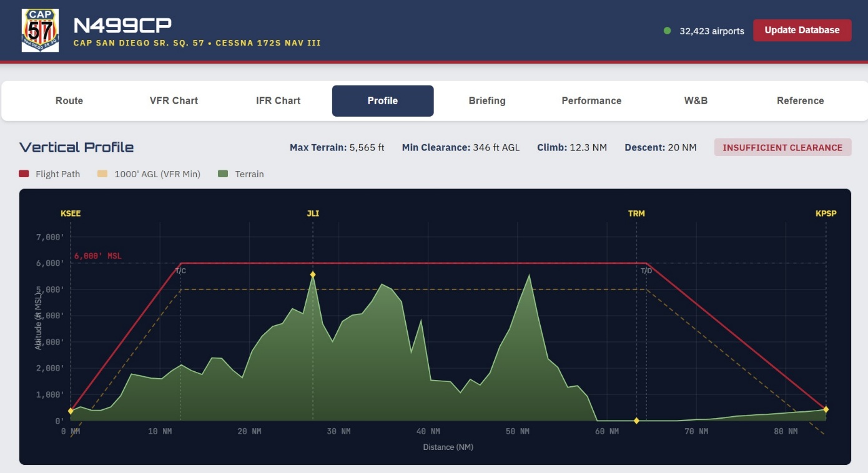Viewport: 868px width, 473px height.
Task: Click the N499CP tail number heading
Action: click(x=122, y=25)
